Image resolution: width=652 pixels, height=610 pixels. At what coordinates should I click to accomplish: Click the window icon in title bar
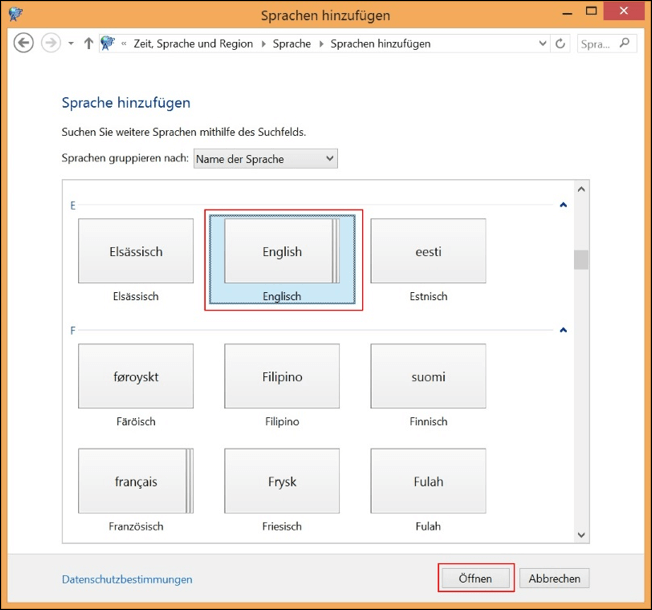15,14
